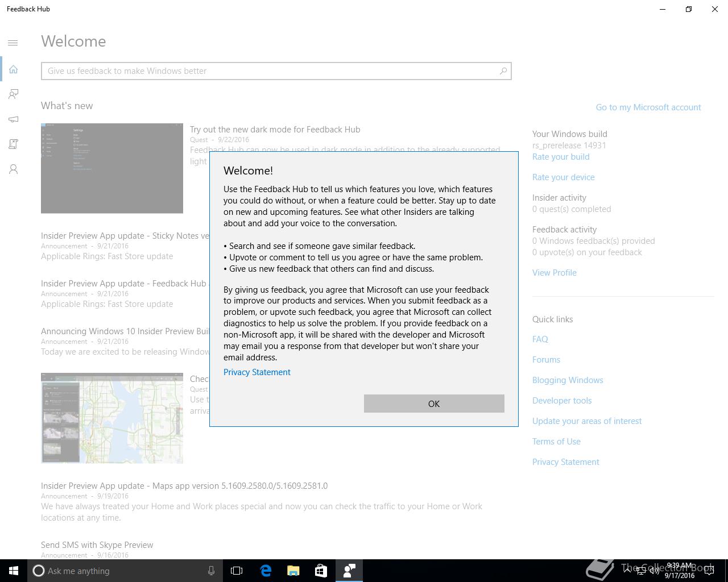Open Developer tools quick link
The height and width of the screenshot is (582, 728).
[x=562, y=401]
